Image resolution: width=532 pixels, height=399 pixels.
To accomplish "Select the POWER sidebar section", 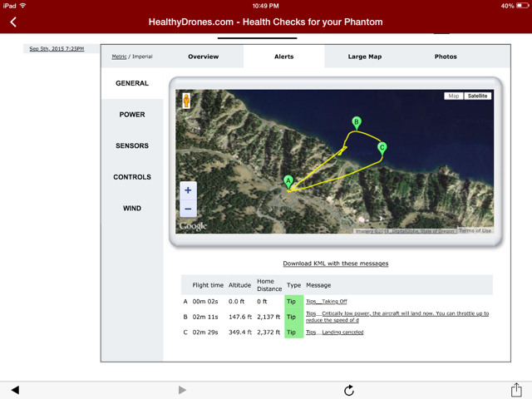I will click(x=132, y=115).
